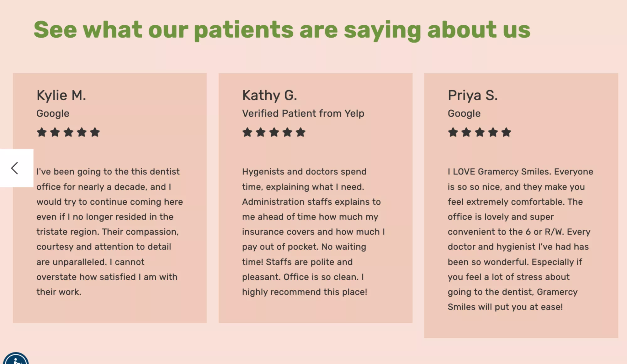Screen dimensions: 627x364
Task: Click the middle star in Priya S.'s rating
Action: [x=480, y=133]
